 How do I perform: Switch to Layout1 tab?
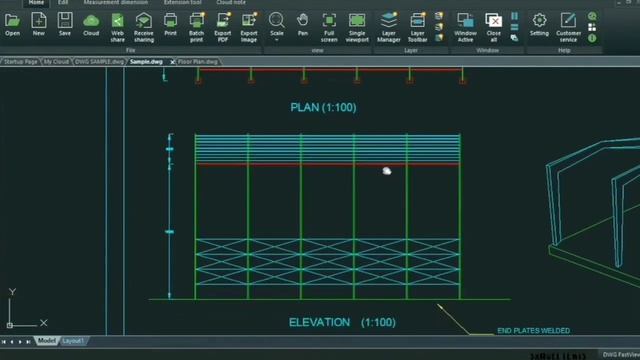point(73,340)
